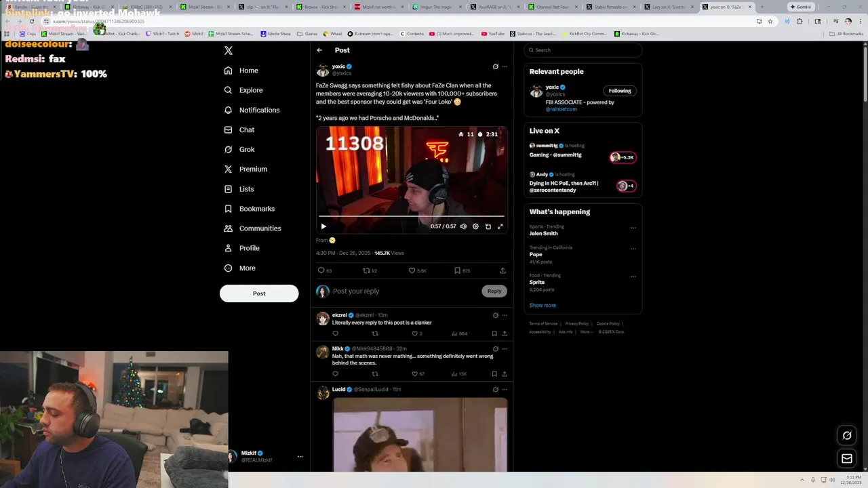This screenshot has height=488, width=868.
Task: Switch to the Stable Ronaldo browser tab
Action: click(612, 7)
